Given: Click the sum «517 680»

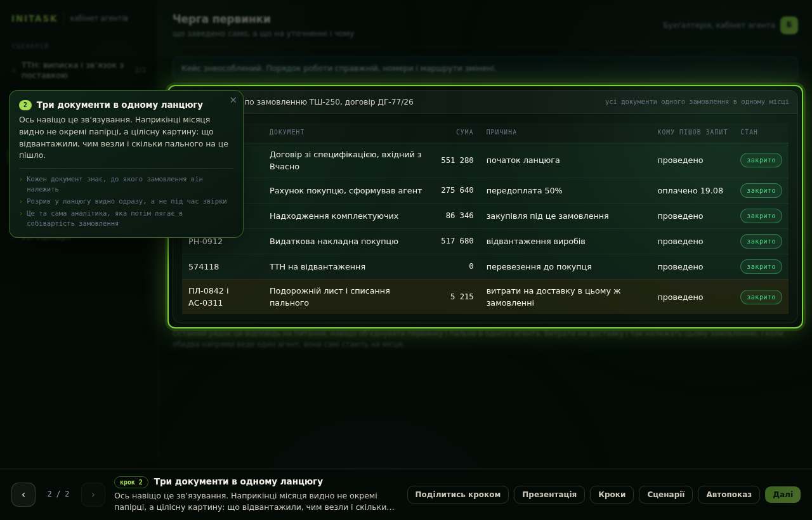Looking at the screenshot, I should pos(457,242).
